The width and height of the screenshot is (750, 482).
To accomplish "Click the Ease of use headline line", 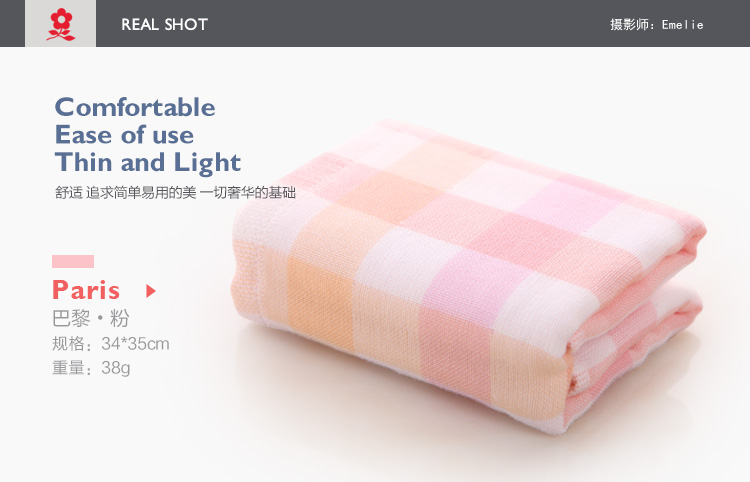I will pos(124,135).
